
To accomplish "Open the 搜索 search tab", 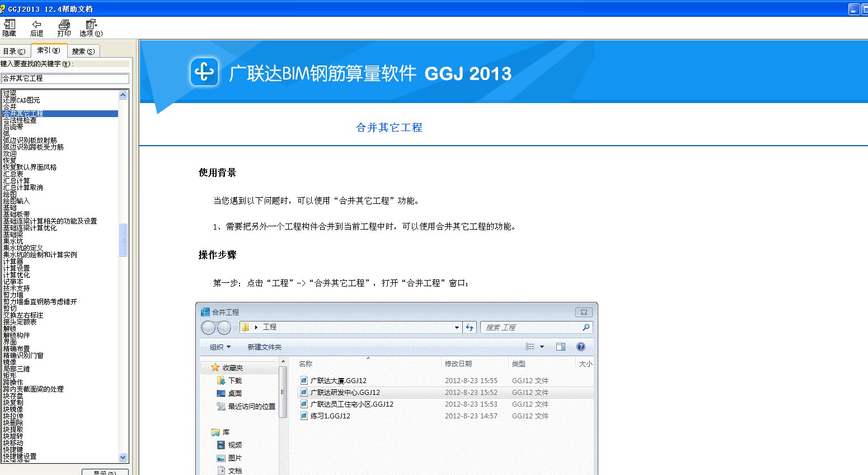I will (x=83, y=51).
